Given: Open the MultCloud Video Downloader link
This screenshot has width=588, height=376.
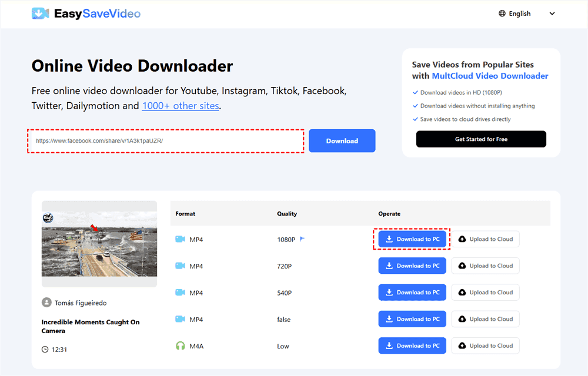Looking at the screenshot, I should [x=490, y=76].
